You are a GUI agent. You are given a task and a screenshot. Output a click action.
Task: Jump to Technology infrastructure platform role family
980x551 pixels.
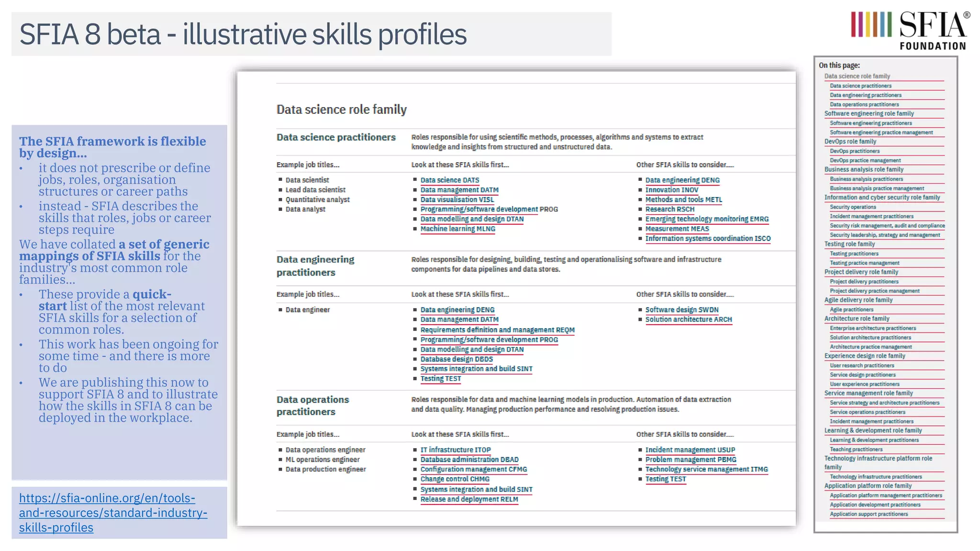[x=878, y=463]
